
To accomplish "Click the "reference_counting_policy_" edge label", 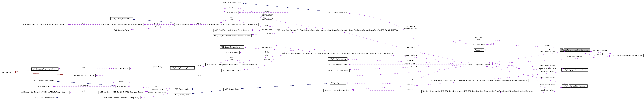I will pyautogui.click(x=157, y=93).
